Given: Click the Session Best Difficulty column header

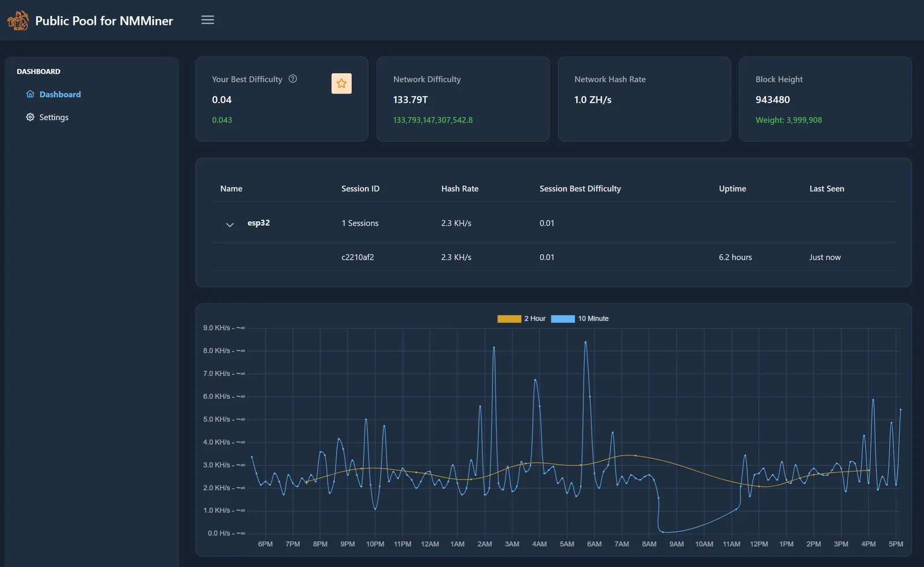Looking at the screenshot, I should (x=580, y=189).
